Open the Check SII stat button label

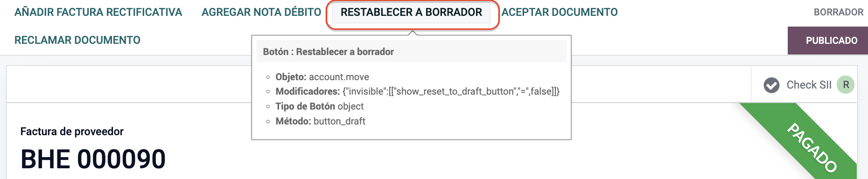809,85
